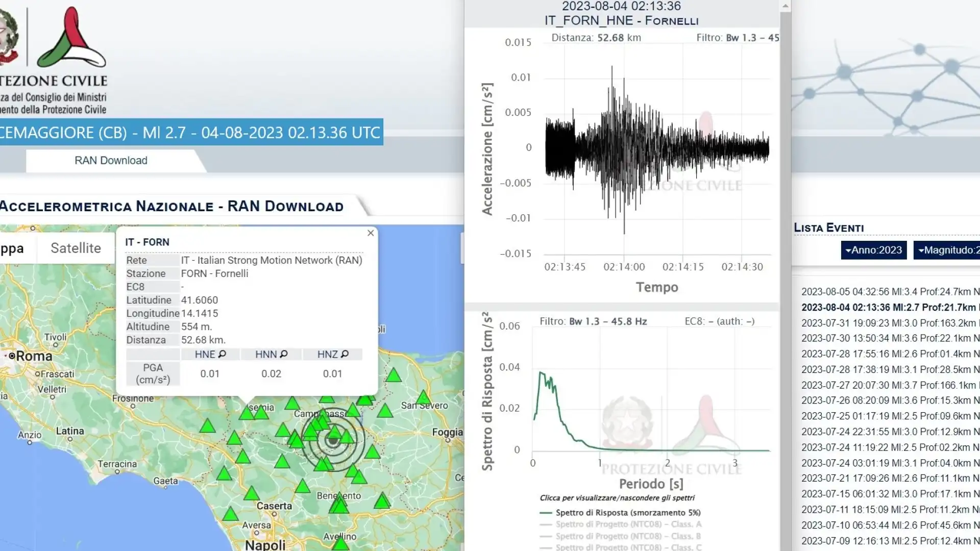Image resolution: width=980 pixels, height=551 pixels.
Task: Click Altitudine value 554 m.
Action: [x=197, y=327]
